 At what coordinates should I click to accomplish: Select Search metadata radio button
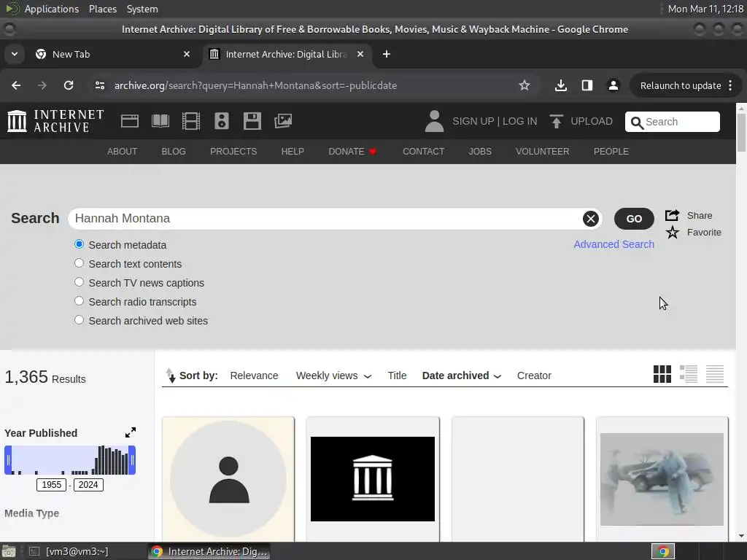pyautogui.click(x=79, y=244)
